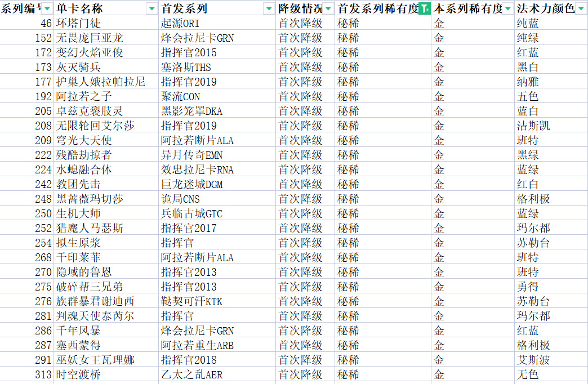588x384 pixels.
Task: Select the cell 千印莱菲
Action: pos(106,257)
